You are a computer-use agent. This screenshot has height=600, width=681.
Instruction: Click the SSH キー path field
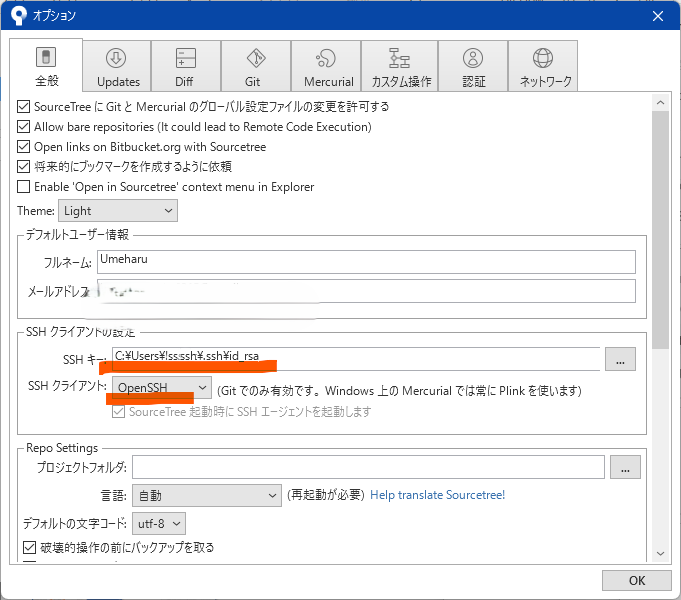[x=356, y=359]
